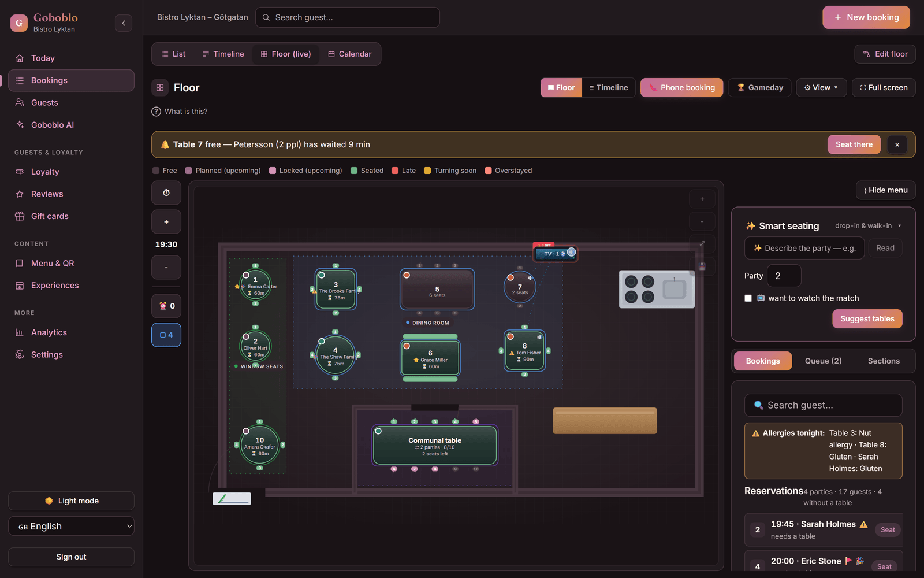924x578 pixels.
Task: Open Queue (2) tab
Action: coord(824,361)
